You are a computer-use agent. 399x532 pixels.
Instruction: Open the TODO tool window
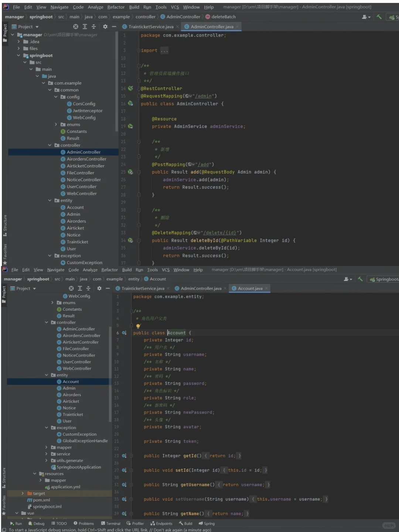(59, 523)
